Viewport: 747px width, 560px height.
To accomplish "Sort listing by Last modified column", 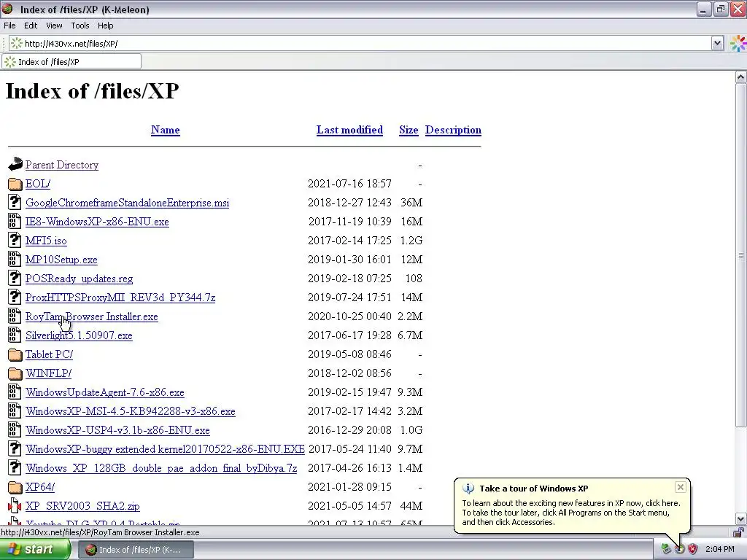I will [x=349, y=130].
